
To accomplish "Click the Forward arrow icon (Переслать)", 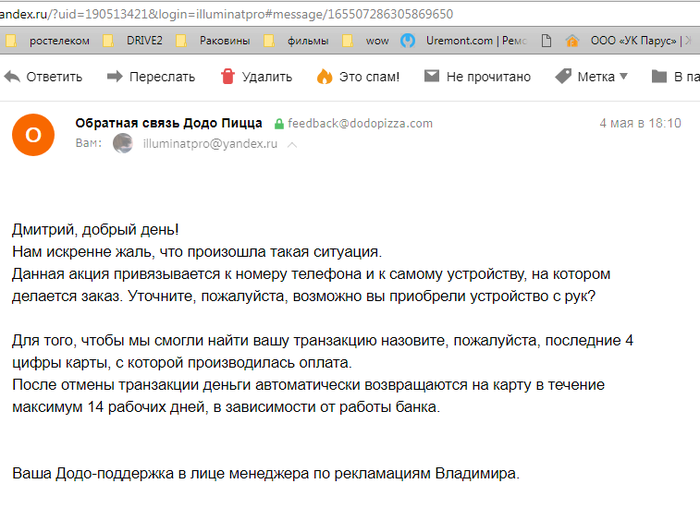I will (115, 76).
